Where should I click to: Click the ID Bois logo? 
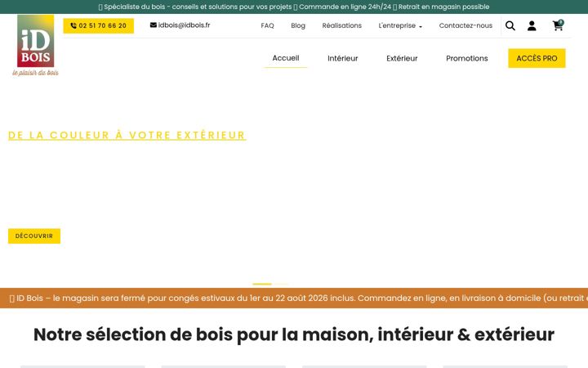pyautogui.click(x=36, y=46)
